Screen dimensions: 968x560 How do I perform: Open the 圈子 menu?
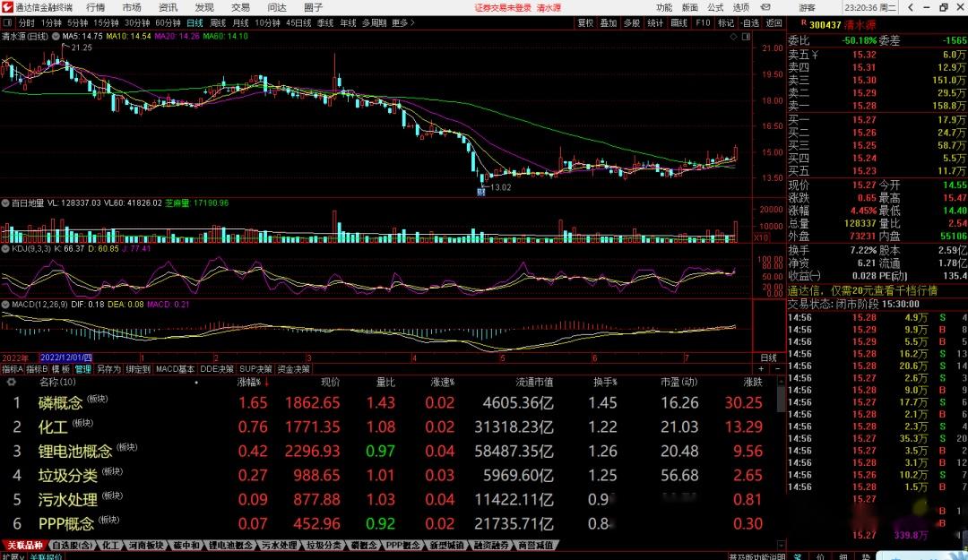pyautogui.click(x=313, y=7)
